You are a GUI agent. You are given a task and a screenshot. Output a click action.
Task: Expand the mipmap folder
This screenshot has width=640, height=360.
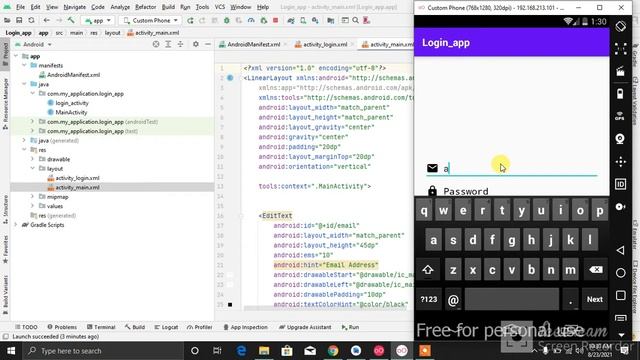pyautogui.click(x=32, y=197)
